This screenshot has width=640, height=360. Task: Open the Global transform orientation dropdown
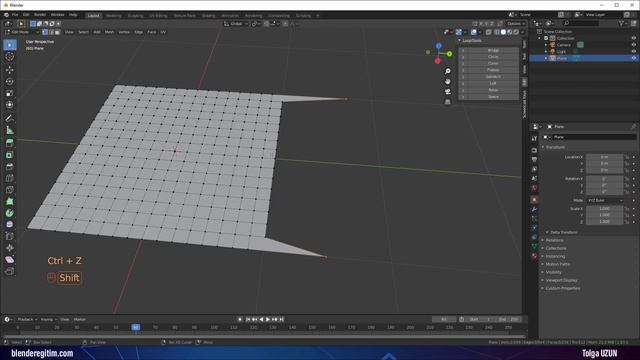coord(236,24)
